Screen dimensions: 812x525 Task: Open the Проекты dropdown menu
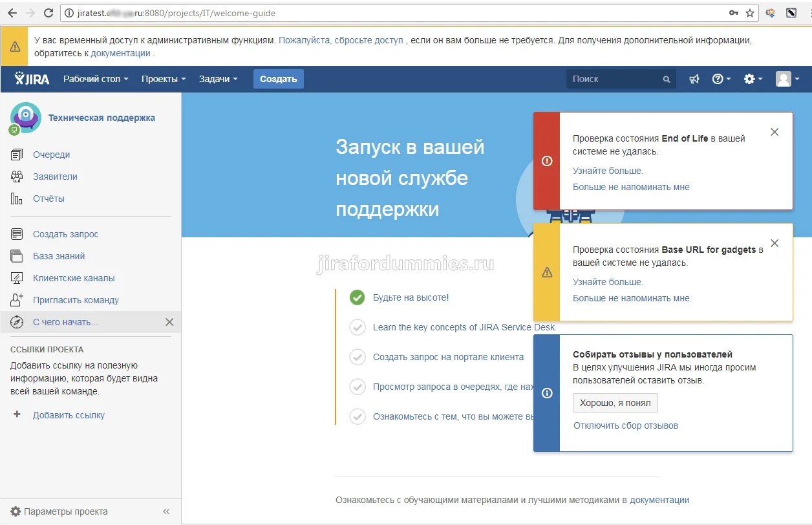click(164, 79)
